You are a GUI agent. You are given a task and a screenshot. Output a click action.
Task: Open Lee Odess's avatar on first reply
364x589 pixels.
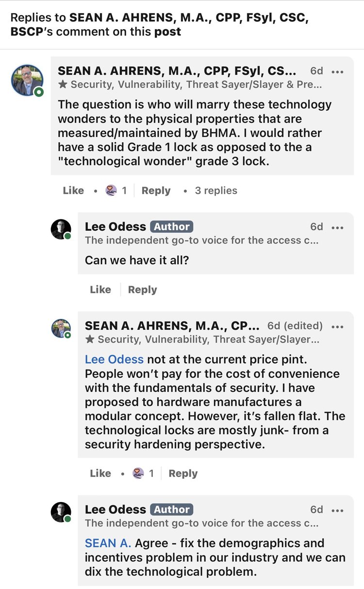61,229
